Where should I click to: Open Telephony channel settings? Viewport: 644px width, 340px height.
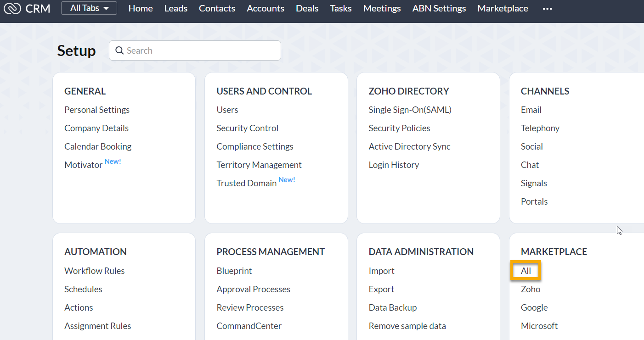tap(540, 128)
